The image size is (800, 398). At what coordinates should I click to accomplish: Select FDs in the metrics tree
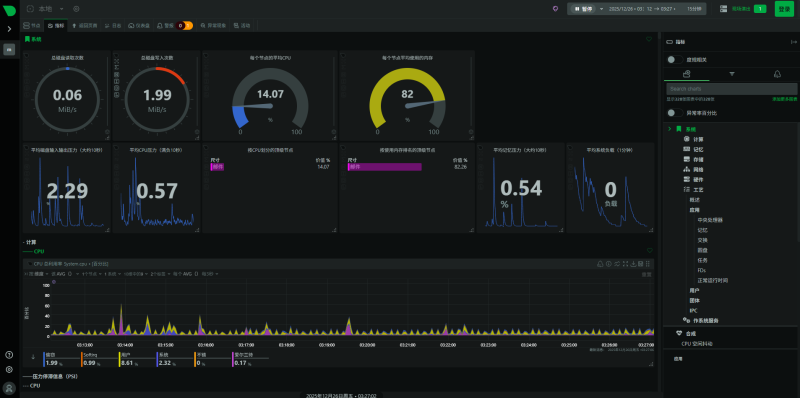702,270
